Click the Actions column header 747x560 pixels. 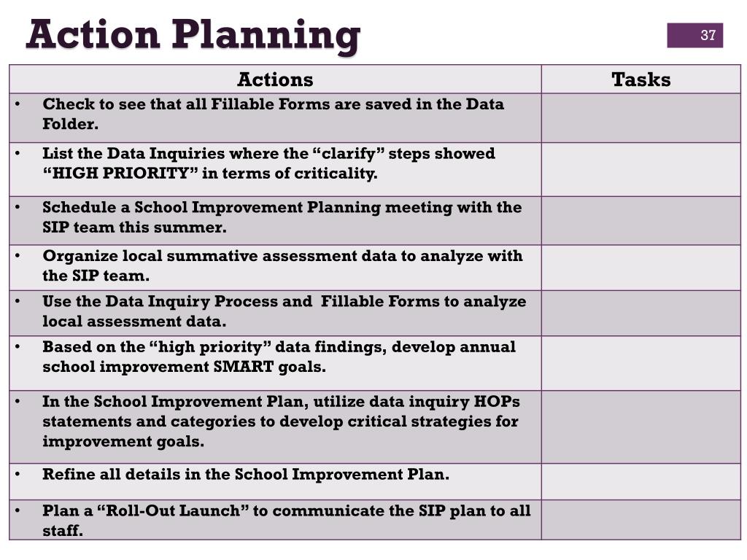pos(275,79)
